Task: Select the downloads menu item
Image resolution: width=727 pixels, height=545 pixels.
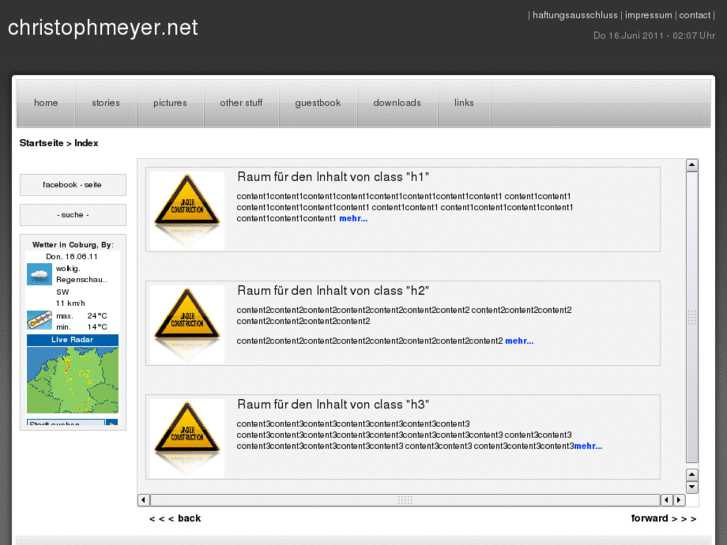Action: 397,103
